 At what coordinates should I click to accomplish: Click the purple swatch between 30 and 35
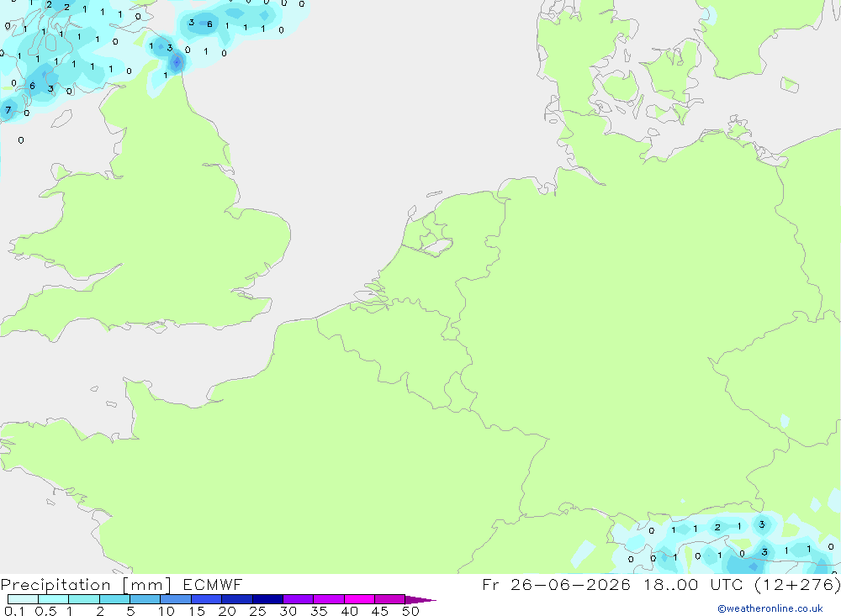pos(299,599)
